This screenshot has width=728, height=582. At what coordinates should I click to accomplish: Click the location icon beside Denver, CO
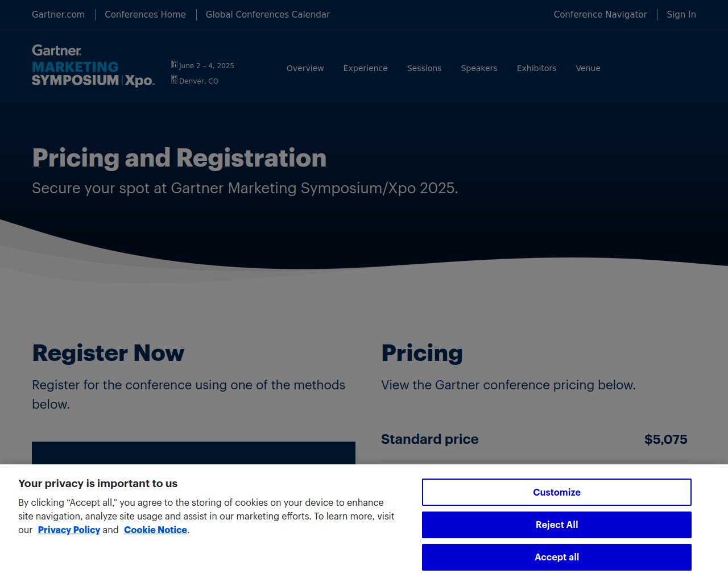[x=174, y=80]
